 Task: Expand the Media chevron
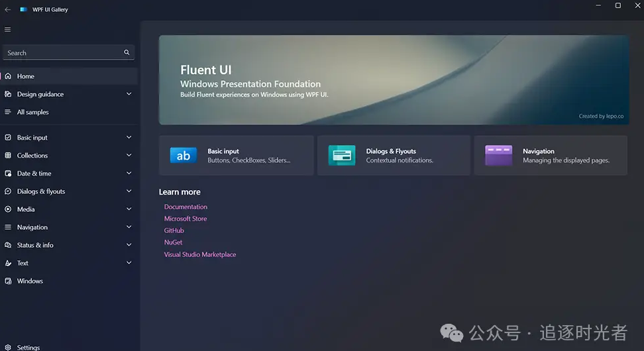pyautogui.click(x=129, y=209)
